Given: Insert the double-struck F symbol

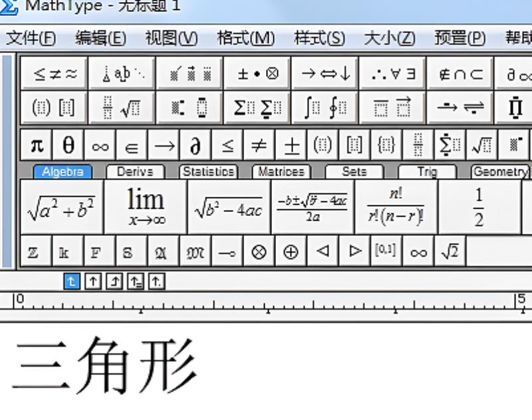Looking at the screenshot, I should pos(100,251).
